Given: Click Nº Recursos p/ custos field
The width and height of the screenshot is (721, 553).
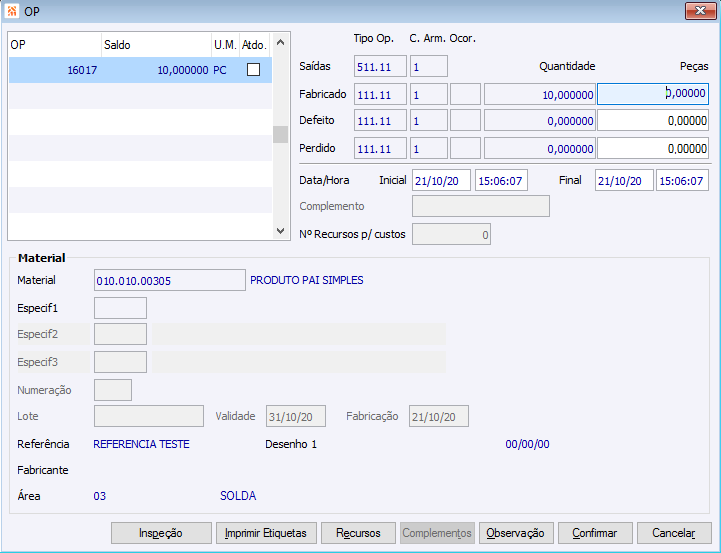Looking at the screenshot, I should click(x=452, y=234).
